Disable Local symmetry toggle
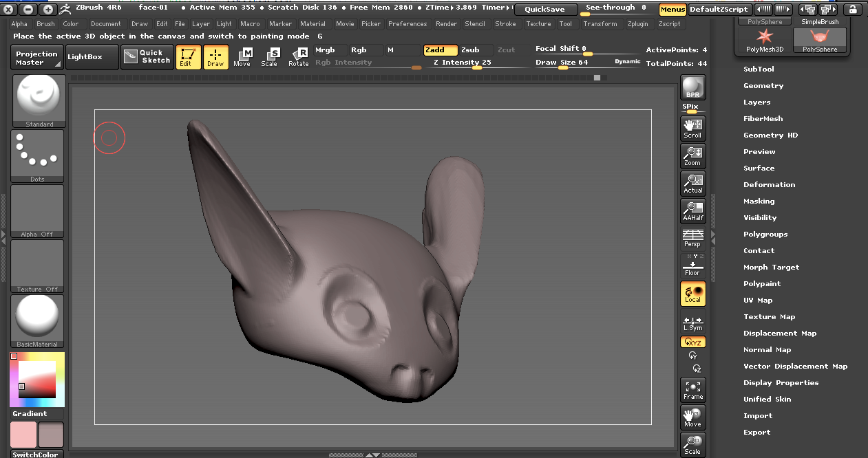 [x=692, y=294]
